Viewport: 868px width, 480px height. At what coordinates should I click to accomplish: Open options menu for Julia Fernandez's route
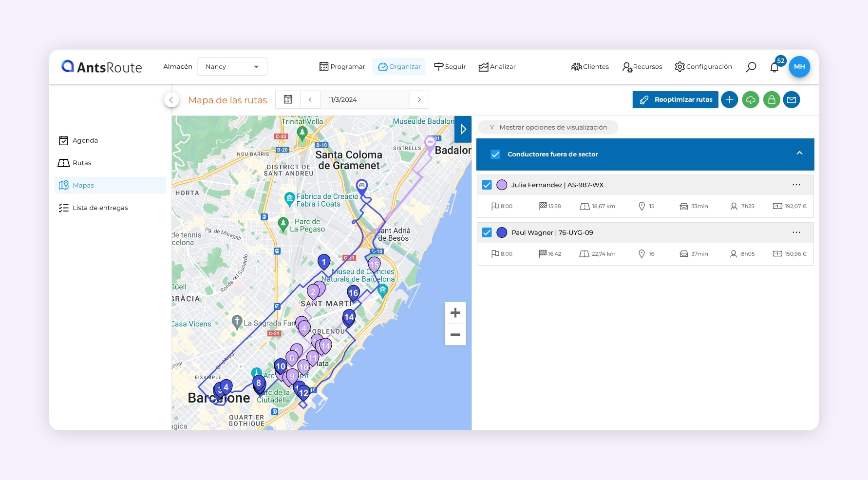796,185
